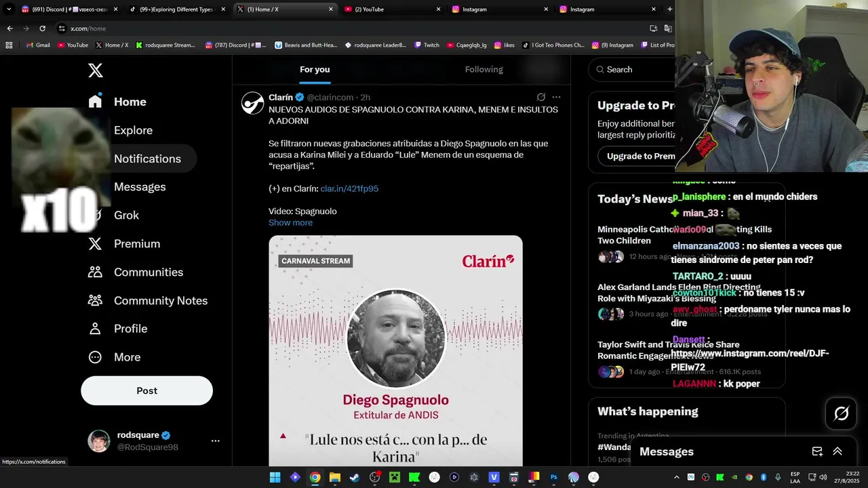This screenshot has height=488, width=868.
Task: Click the Kick icon in the taskbar
Action: (x=414, y=477)
